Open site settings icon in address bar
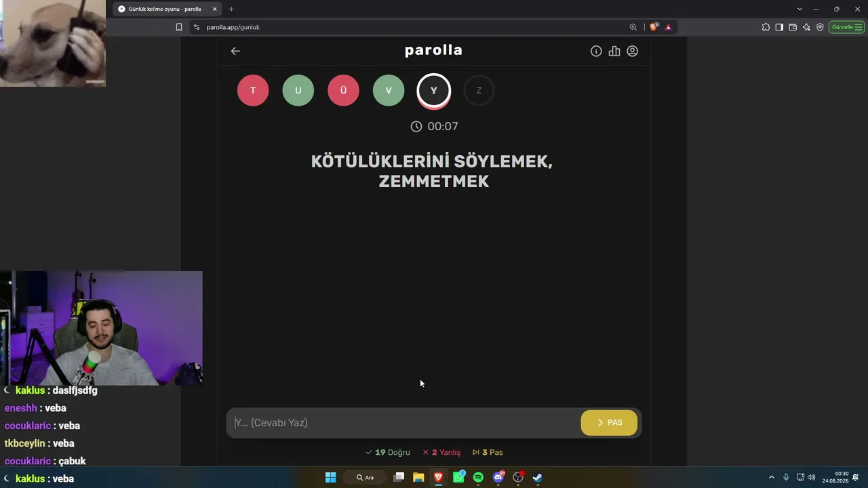The height and width of the screenshot is (488, 868). pos(197,27)
